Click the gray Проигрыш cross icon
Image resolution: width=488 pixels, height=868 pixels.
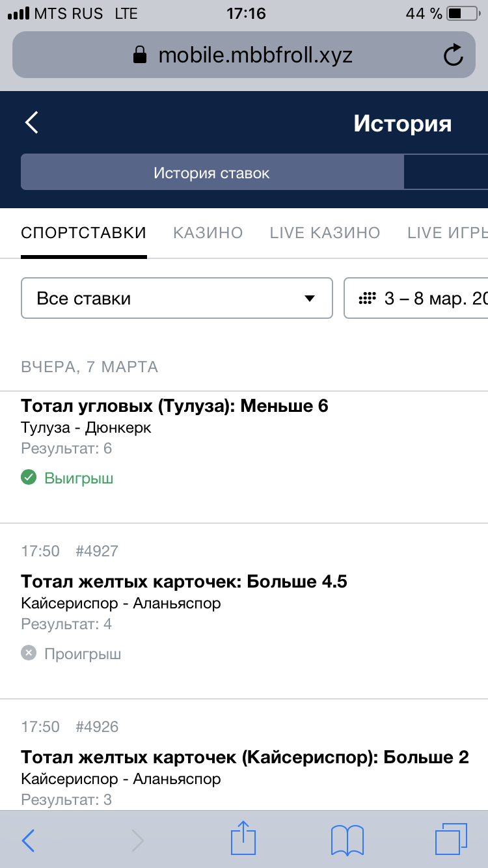27,653
